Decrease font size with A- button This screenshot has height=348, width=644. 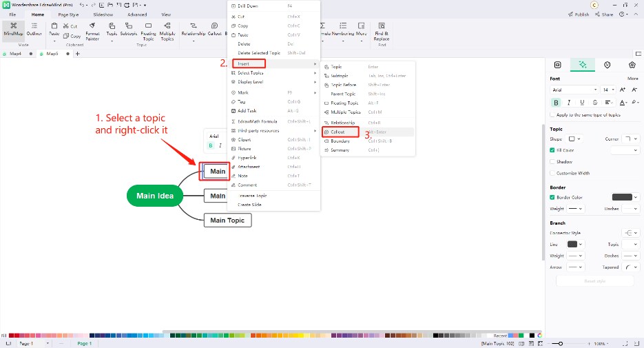(x=634, y=90)
